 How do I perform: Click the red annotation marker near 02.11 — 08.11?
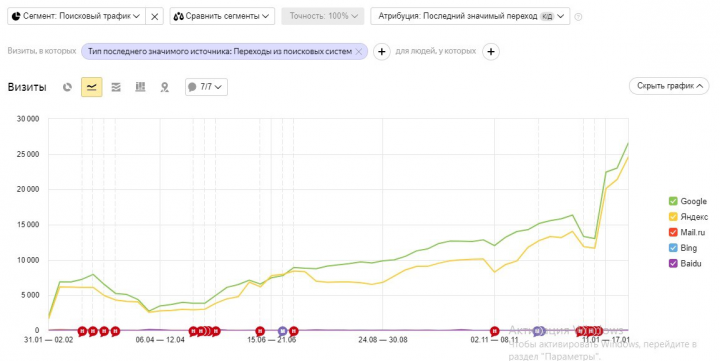click(x=495, y=331)
